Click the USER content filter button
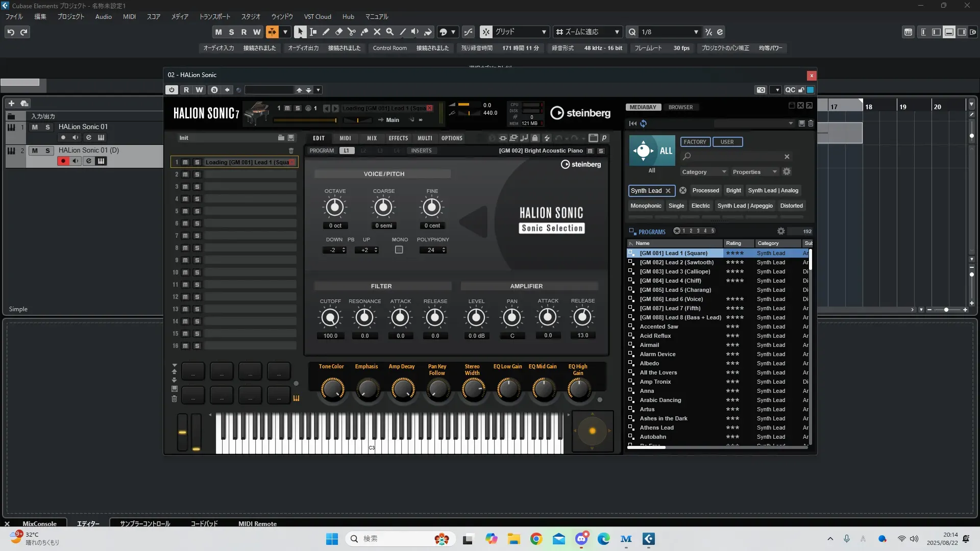The image size is (980, 551). tap(727, 142)
